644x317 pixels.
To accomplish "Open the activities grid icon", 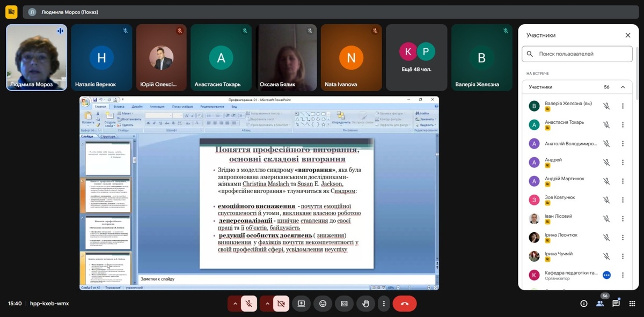I will 632,304.
